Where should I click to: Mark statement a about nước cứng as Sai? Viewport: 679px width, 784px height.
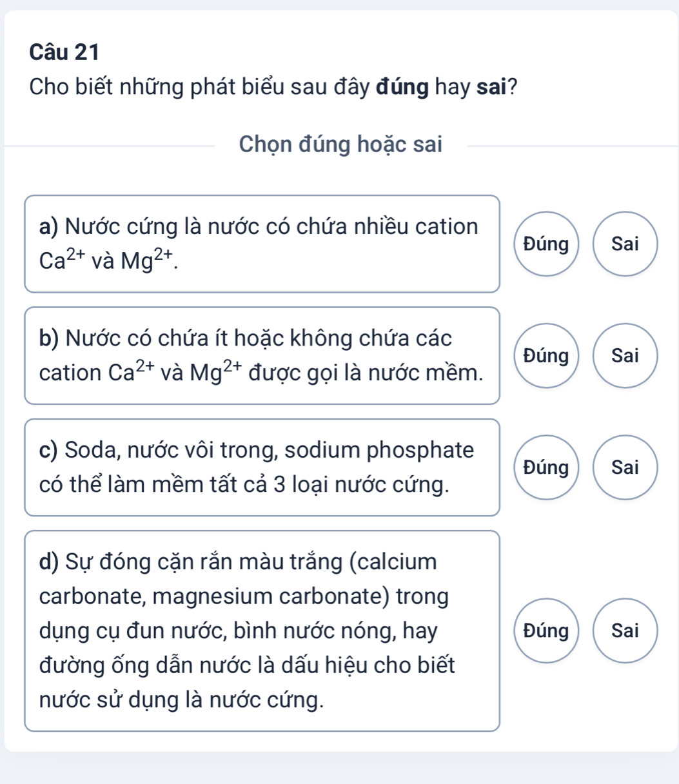(x=625, y=244)
